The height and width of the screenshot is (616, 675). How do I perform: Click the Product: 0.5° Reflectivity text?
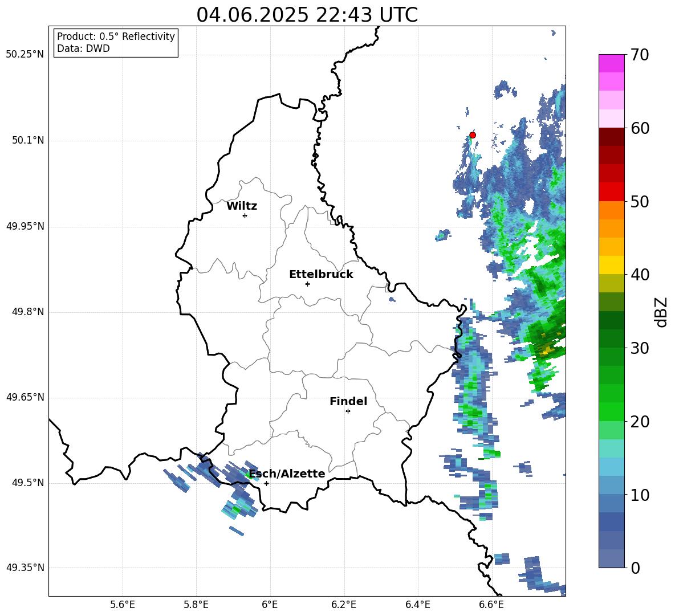point(116,36)
